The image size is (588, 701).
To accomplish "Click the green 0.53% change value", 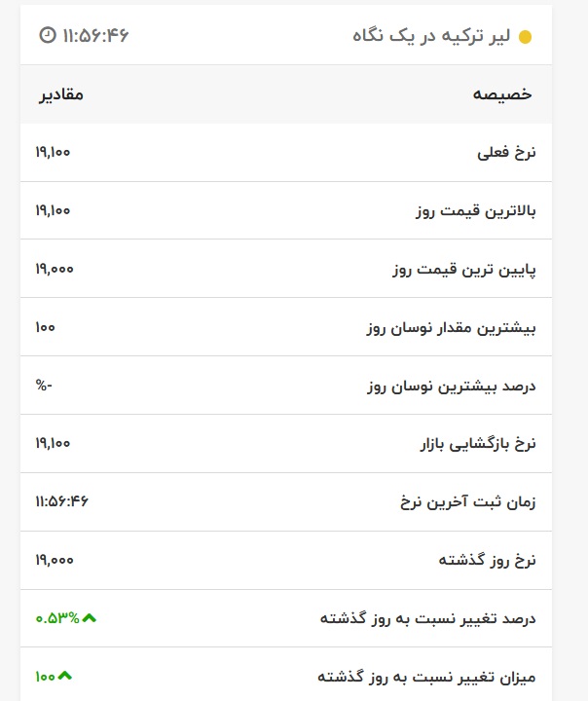I will point(57,618).
